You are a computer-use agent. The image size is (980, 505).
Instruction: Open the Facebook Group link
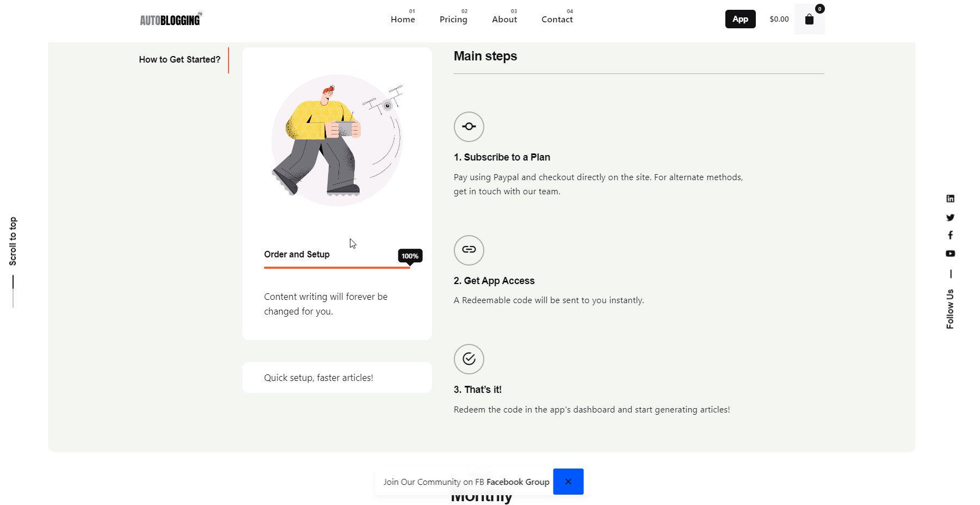pyautogui.click(x=518, y=482)
